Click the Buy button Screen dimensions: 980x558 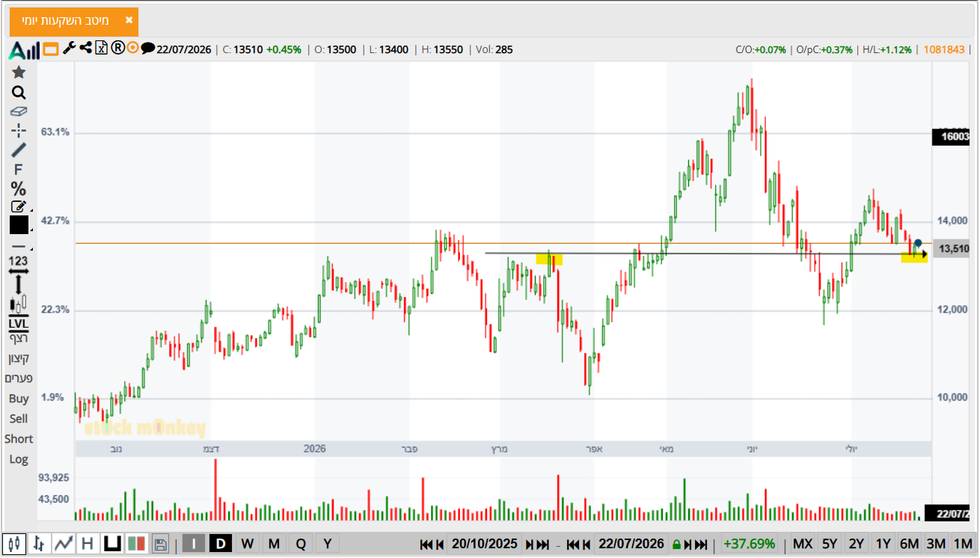[19, 399]
